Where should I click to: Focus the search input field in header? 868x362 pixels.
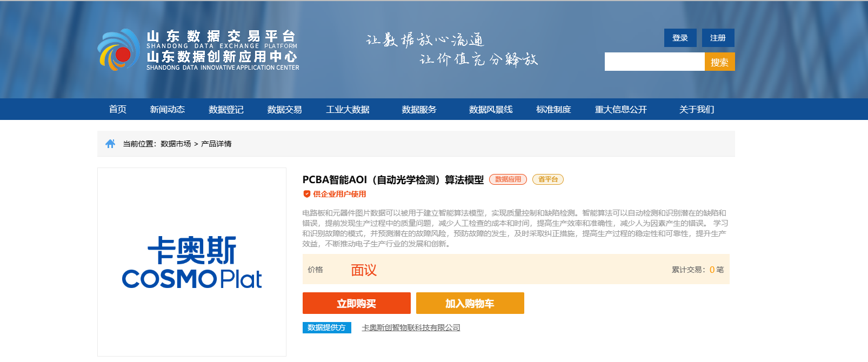pos(655,62)
